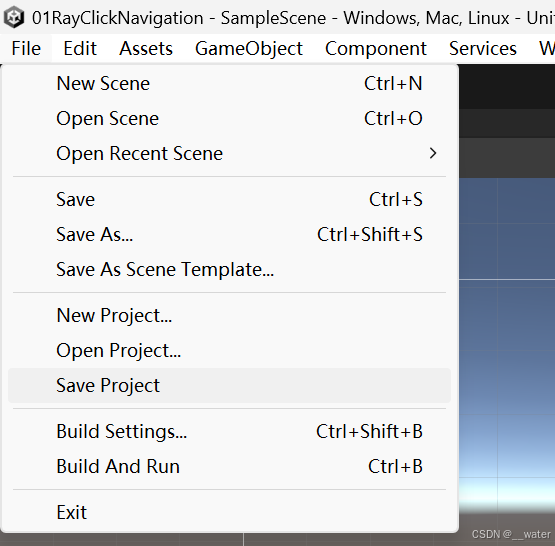Select Save As Scene Template...
The height and width of the screenshot is (546, 555).
[229, 269]
